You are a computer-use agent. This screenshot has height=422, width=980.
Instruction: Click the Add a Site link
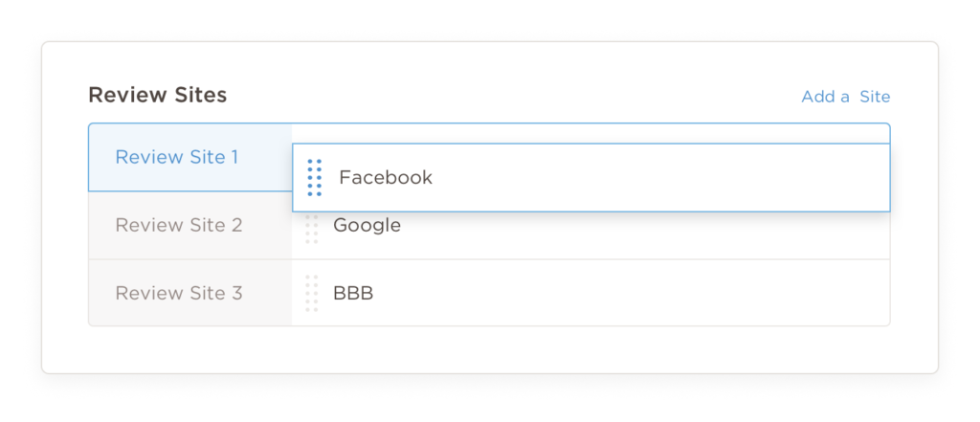click(845, 97)
